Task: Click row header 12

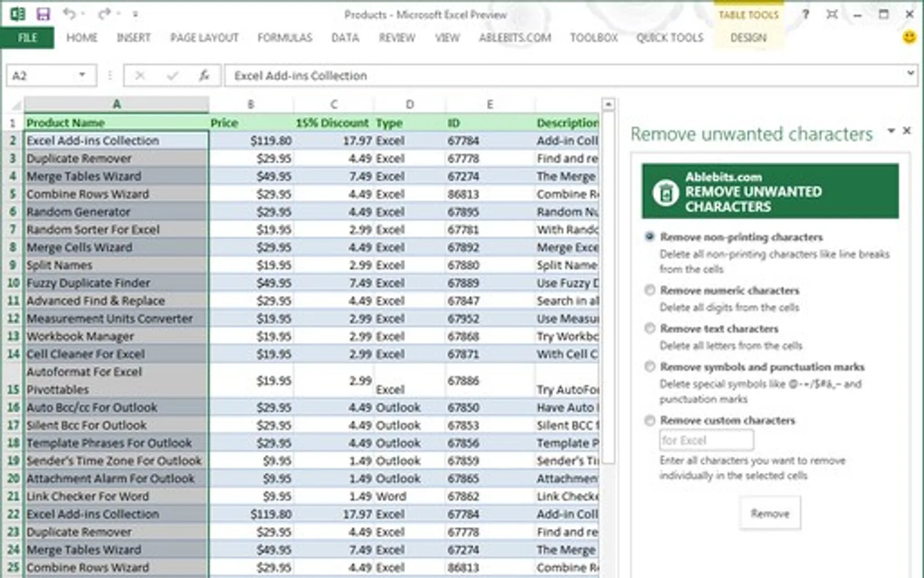Action: pos(13,318)
